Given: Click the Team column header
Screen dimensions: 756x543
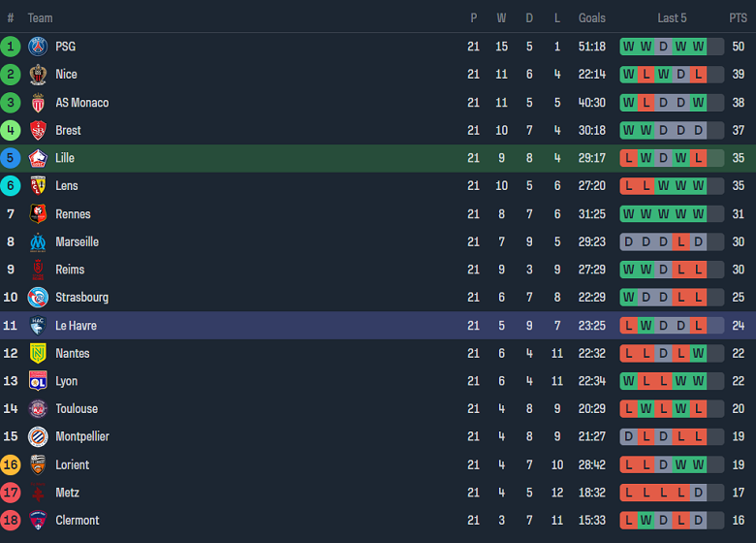Looking at the screenshot, I should (41, 18).
